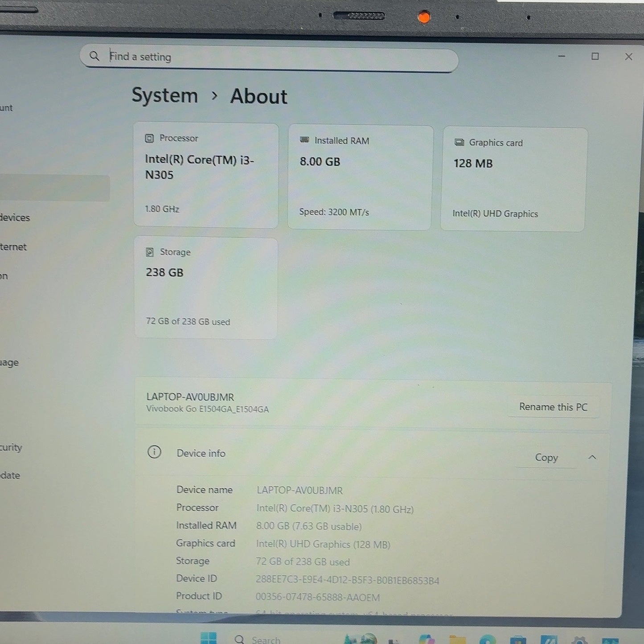Open the sidebar update item ending in 'date'
The image size is (644, 644).
point(10,476)
